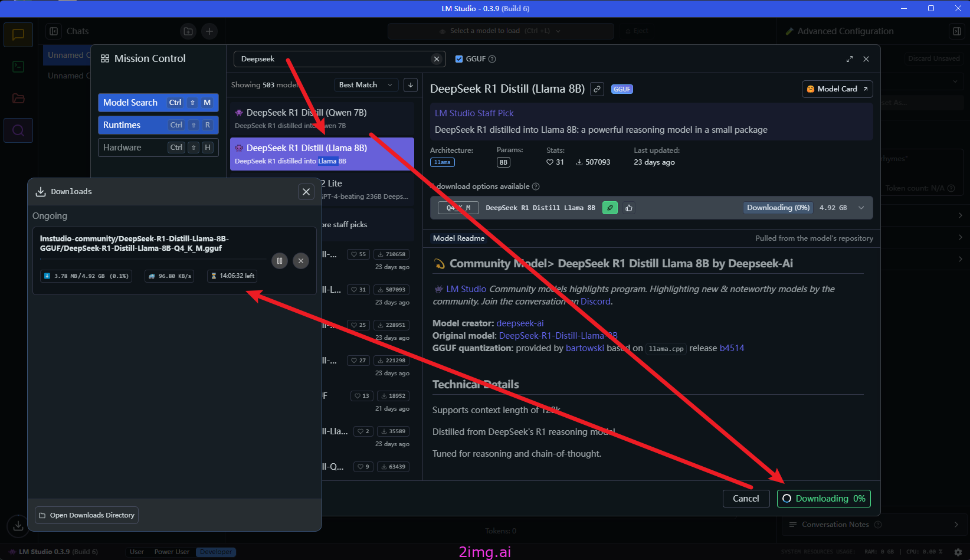
Task: Click the 710658 downloads count
Action: pyautogui.click(x=392, y=254)
